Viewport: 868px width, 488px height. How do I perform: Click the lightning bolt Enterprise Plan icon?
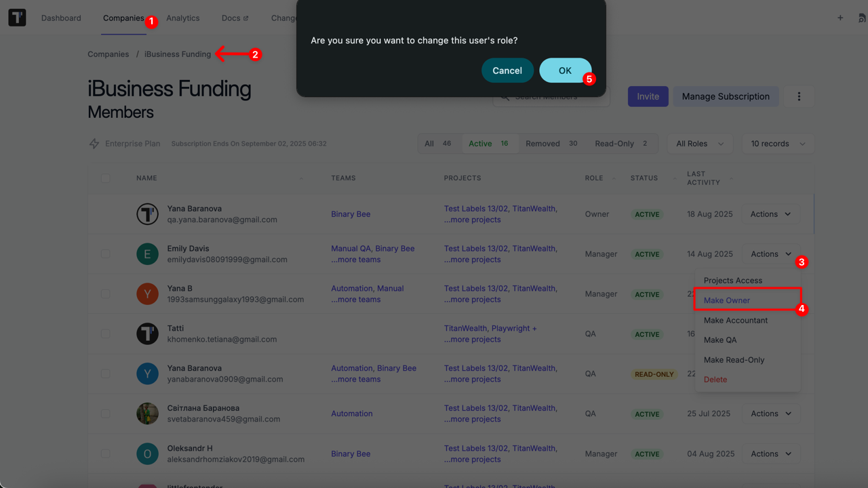(94, 144)
